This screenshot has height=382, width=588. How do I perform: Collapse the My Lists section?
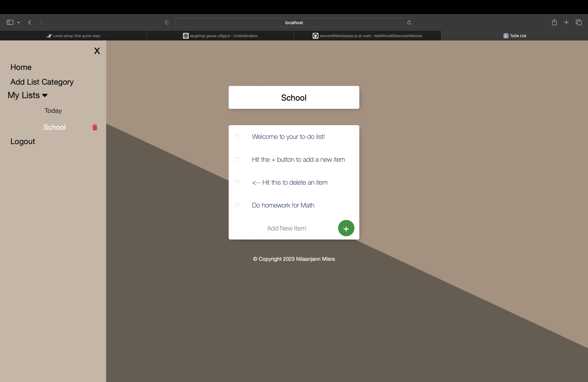[44, 95]
